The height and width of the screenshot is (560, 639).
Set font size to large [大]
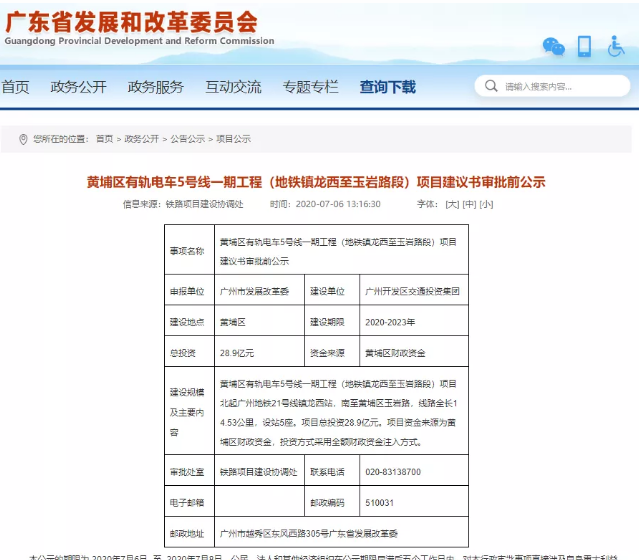(x=452, y=204)
